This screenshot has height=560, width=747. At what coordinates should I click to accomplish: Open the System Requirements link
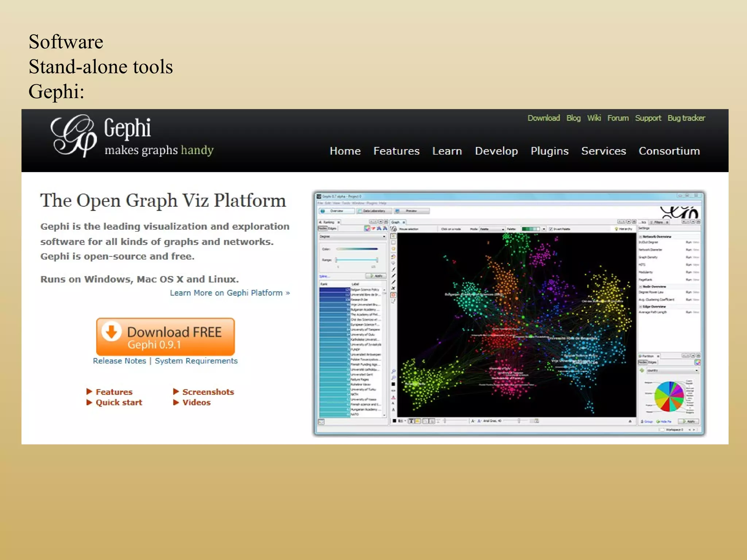click(x=196, y=361)
